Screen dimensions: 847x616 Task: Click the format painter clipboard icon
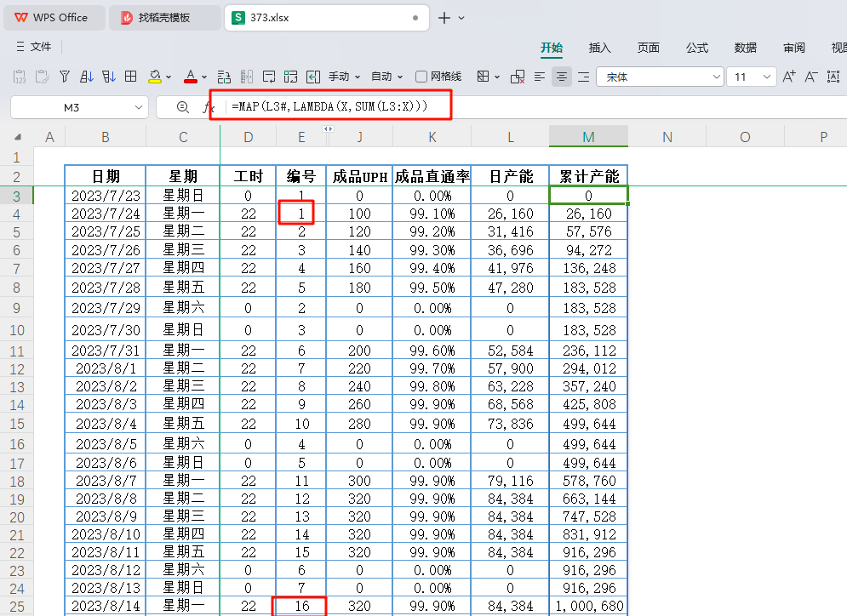pyautogui.click(x=42, y=77)
